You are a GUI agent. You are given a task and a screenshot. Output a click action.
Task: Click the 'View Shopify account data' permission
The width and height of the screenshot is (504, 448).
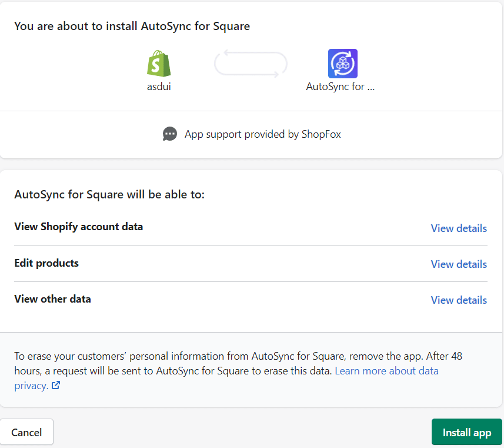click(x=78, y=227)
